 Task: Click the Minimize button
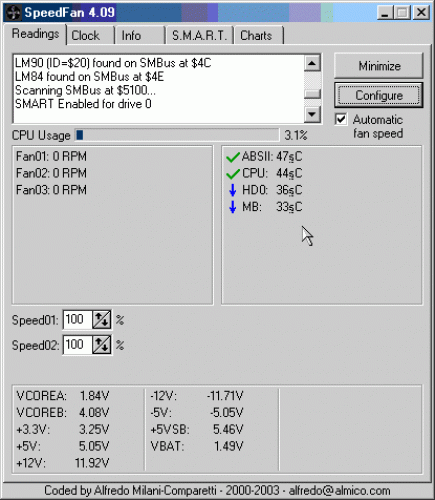379,66
